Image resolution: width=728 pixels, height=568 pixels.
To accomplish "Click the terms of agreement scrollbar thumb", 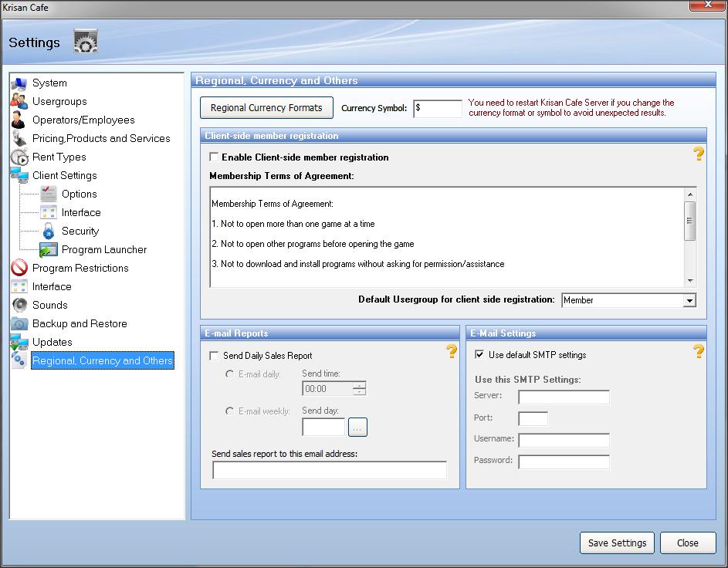I will pyautogui.click(x=690, y=221).
